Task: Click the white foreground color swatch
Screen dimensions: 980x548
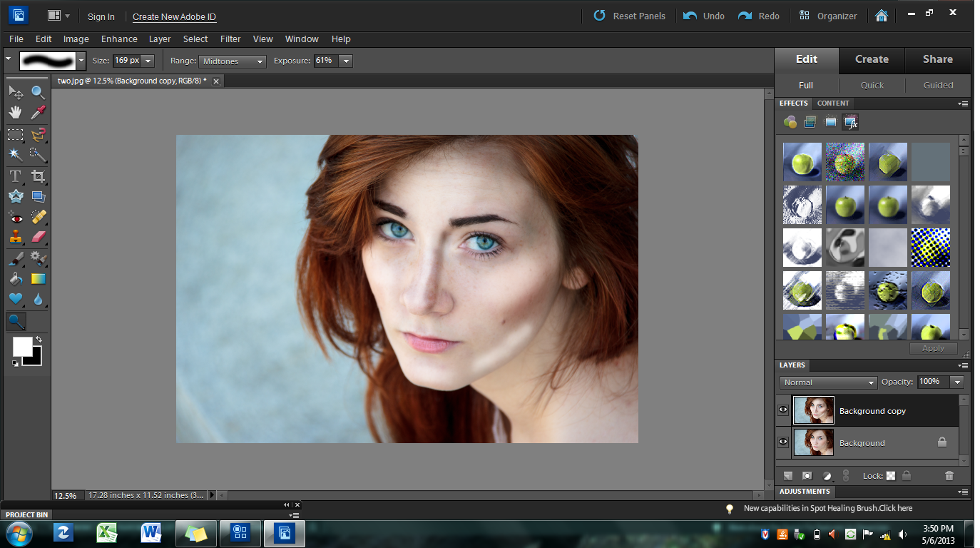Action: coord(22,347)
